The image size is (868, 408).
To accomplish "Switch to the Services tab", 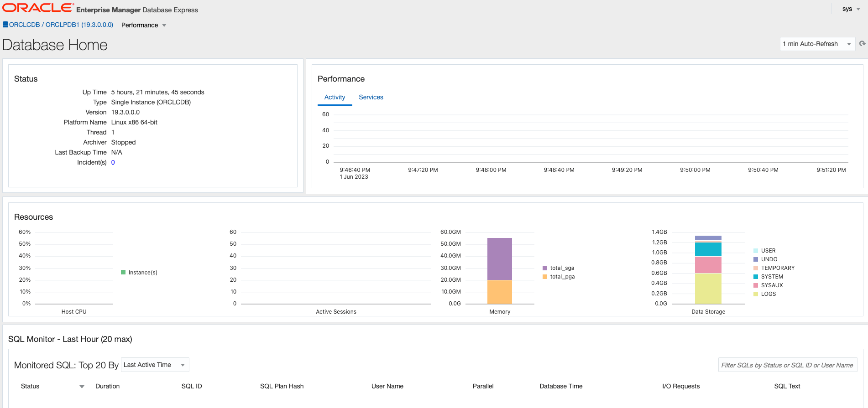I will [371, 97].
